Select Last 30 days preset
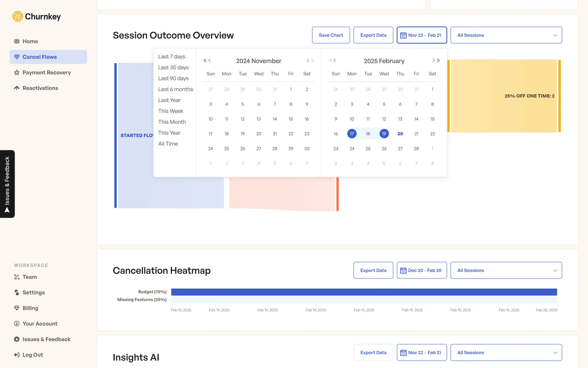 pyautogui.click(x=173, y=67)
